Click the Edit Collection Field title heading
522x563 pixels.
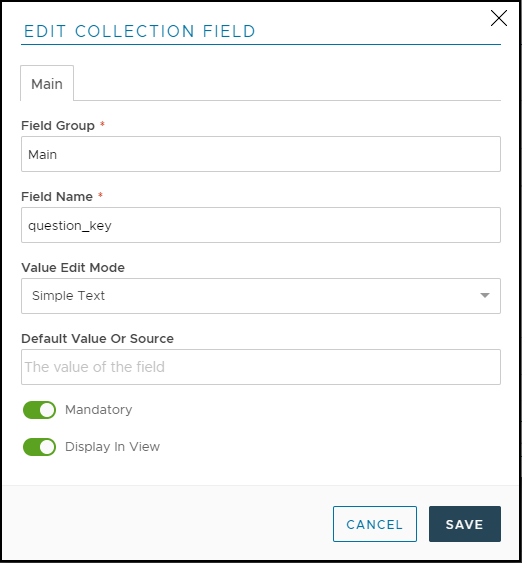[139, 31]
